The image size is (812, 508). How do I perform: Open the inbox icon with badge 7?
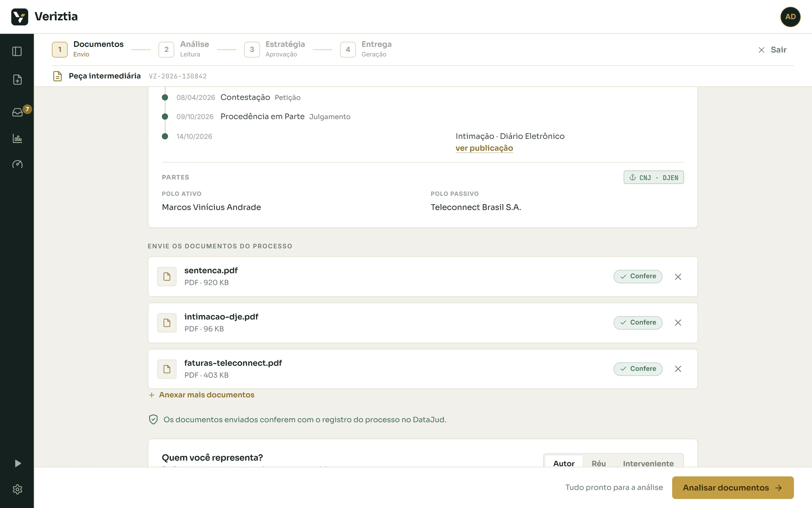coord(17,112)
